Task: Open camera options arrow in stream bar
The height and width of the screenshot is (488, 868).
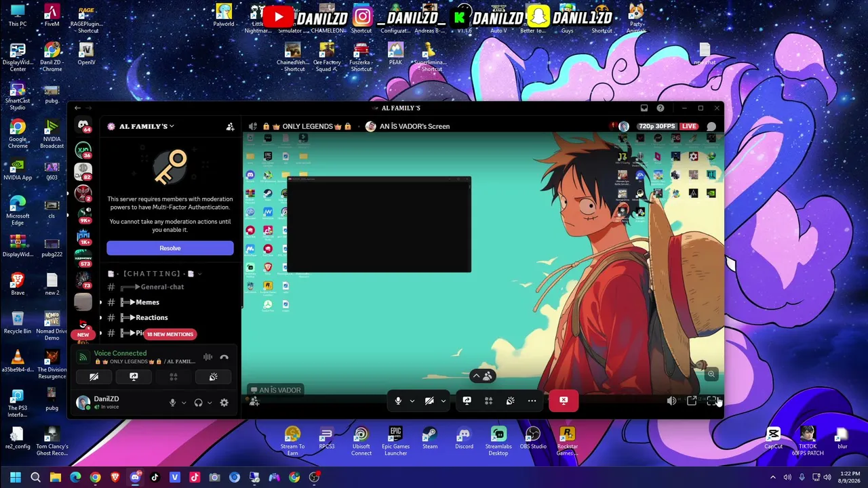Action: (x=443, y=401)
